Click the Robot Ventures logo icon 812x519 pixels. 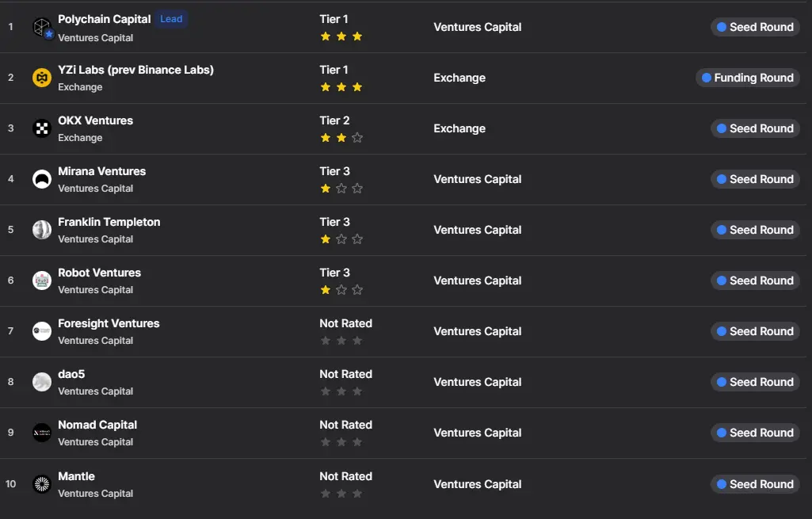point(42,280)
